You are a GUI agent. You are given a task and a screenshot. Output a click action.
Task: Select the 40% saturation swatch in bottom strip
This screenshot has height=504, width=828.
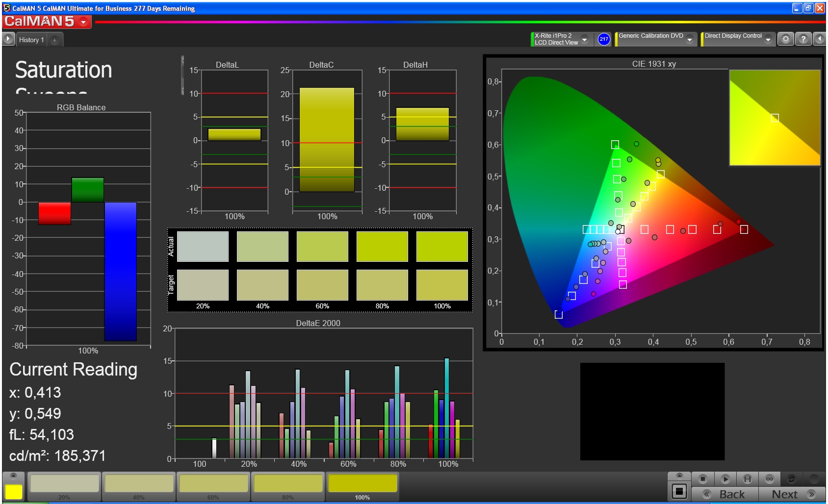pos(139,486)
